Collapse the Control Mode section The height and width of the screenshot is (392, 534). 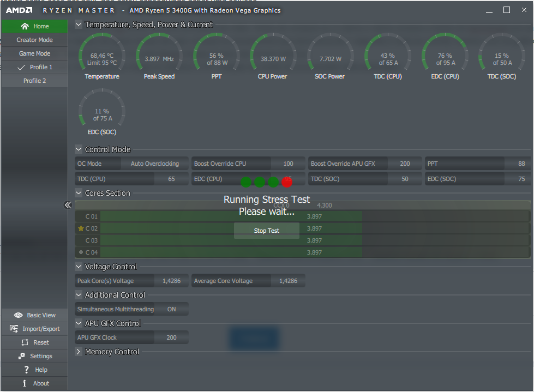pos(79,149)
